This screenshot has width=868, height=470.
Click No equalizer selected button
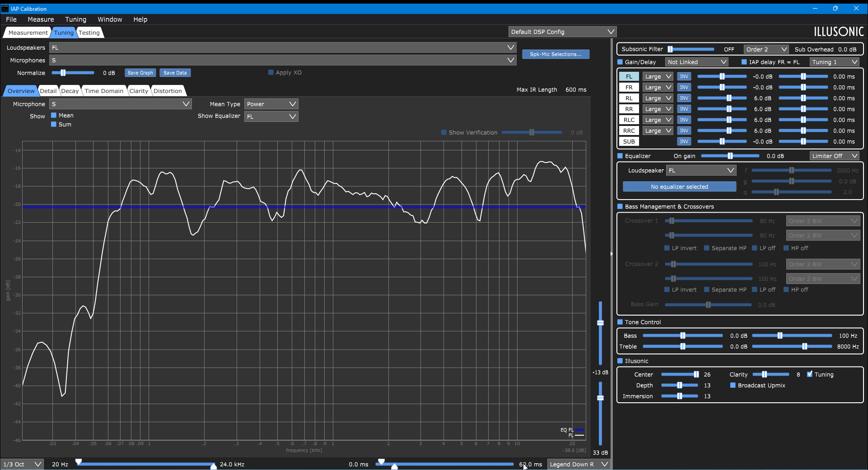[x=679, y=186]
